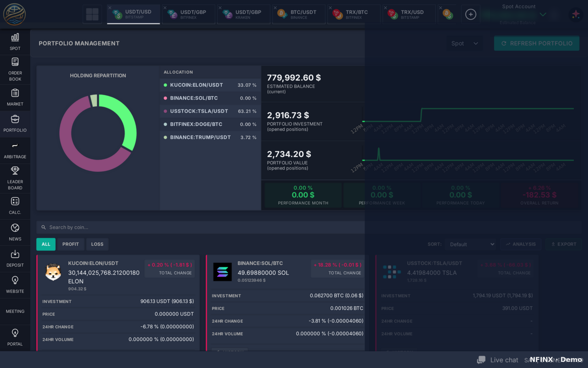The width and height of the screenshot is (588, 368).
Task: Click the Analysis button
Action: [x=521, y=244]
